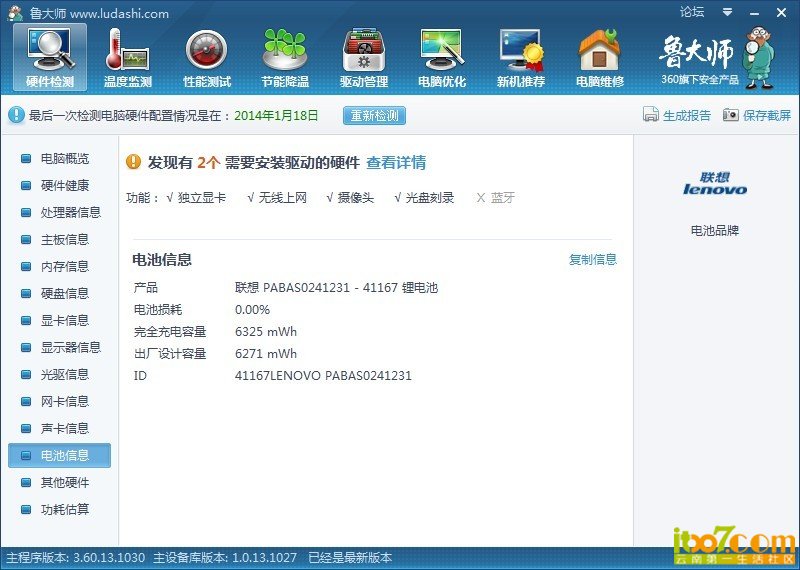Click the ID value 41167LENOVO PABAS0241231
Viewport: 800px width, 570px height.
coord(323,376)
